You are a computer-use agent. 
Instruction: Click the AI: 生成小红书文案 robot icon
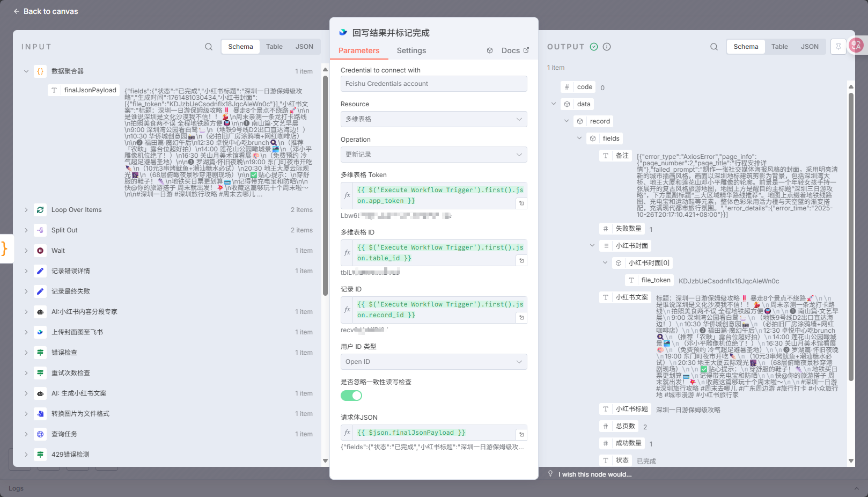[x=40, y=393]
